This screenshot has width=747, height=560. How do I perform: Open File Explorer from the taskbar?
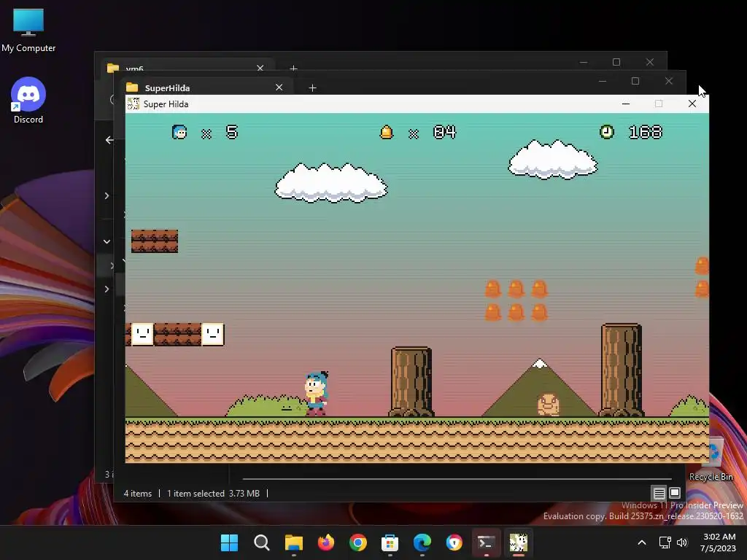(293, 542)
